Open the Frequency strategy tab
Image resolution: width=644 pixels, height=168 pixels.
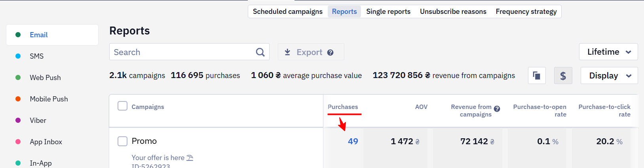point(526,11)
